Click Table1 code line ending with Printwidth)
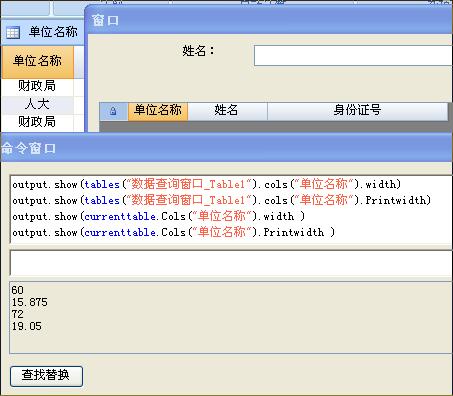Viewport: 453px width, 396px height. click(222, 200)
